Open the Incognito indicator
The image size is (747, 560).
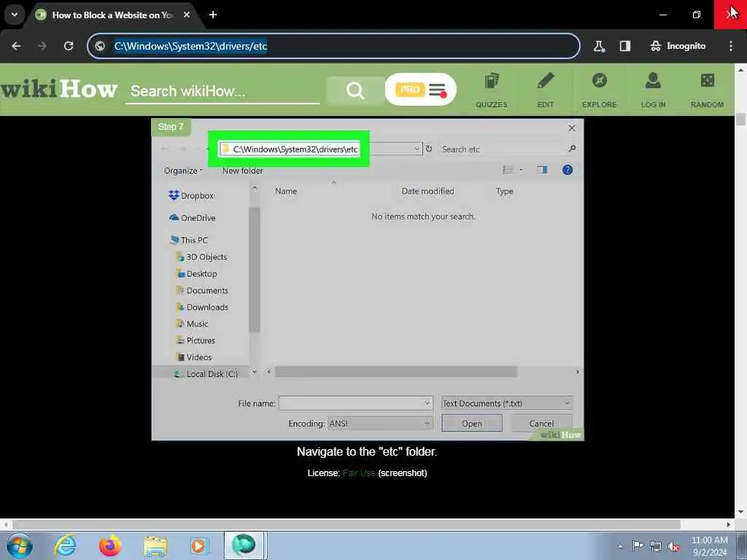[x=678, y=46]
